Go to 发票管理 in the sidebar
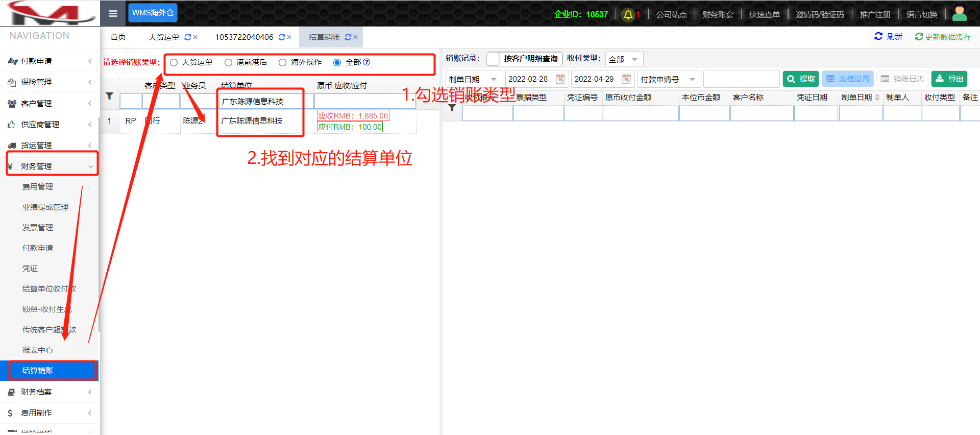 coord(38,228)
